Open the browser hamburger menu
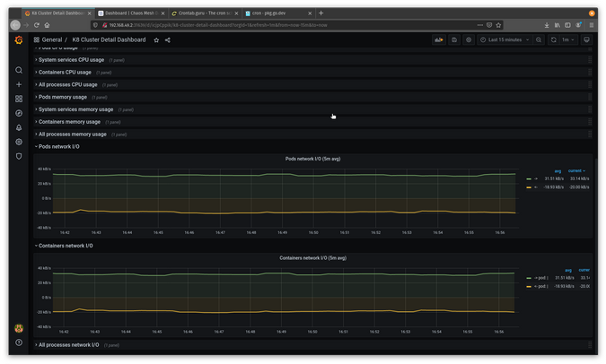 (x=592, y=25)
